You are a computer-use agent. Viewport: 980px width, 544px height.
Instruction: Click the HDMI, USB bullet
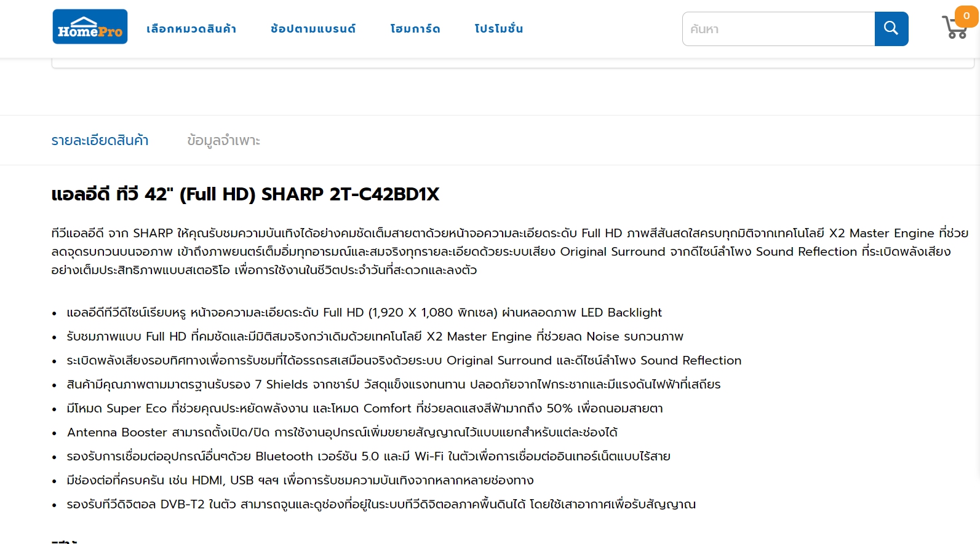pos(300,480)
